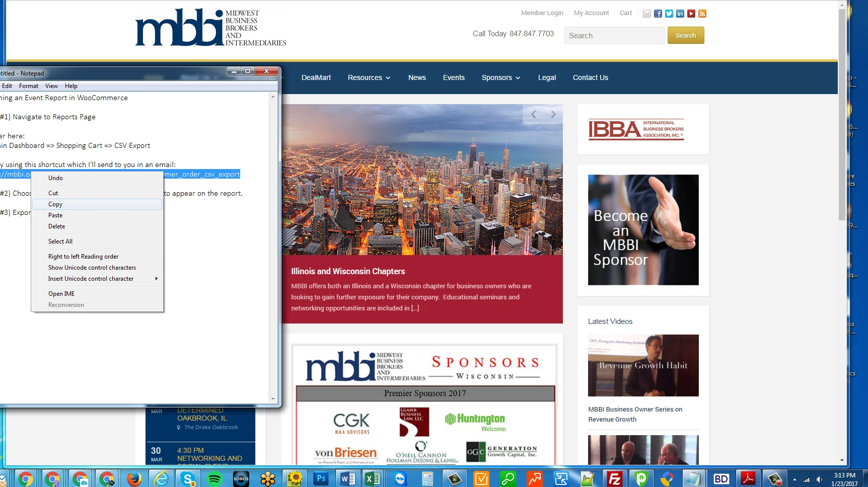Open Excel from the taskbar

pyautogui.click(x=373, y=478)
